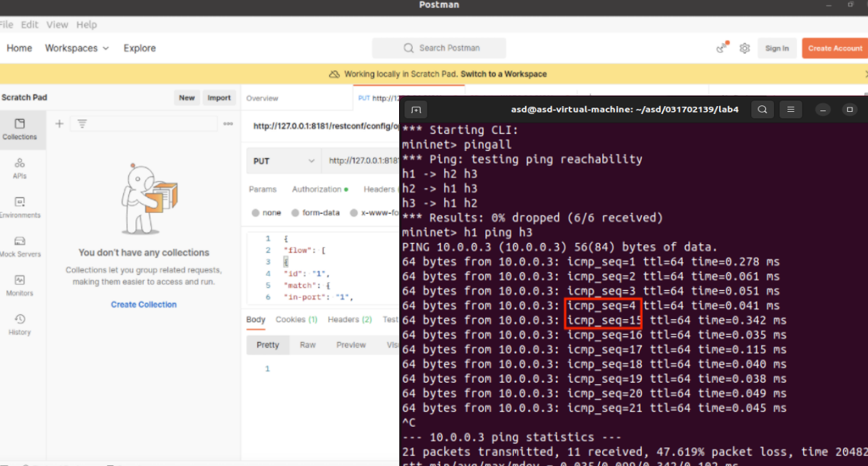Image resolution: width=868 pixels, height=466 pixels.
Task: Click the Create Collection link
Action: [144, 305]
